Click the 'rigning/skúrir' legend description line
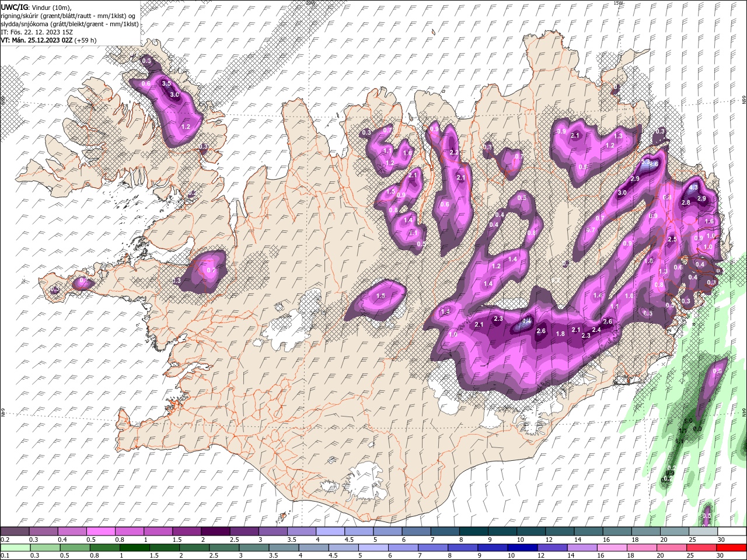Image resolution: width=747 pixels, height=560 pixels. pos(68,16)
